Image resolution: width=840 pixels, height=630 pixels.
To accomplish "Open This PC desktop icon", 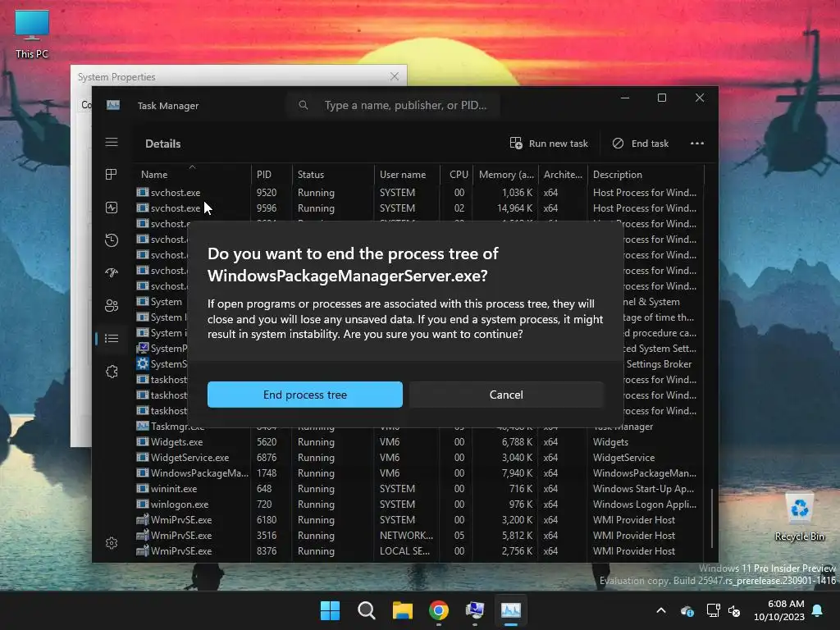I will click(32, 34).
